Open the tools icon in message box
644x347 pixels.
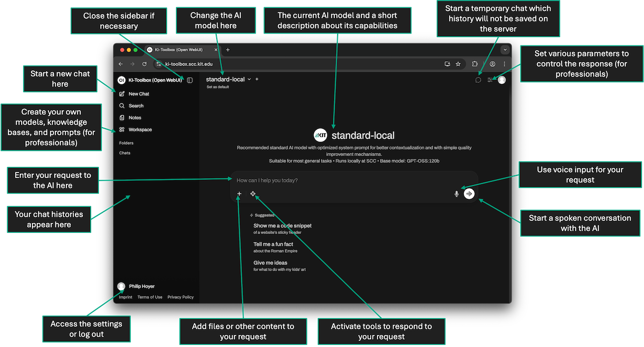pos(252,194)
